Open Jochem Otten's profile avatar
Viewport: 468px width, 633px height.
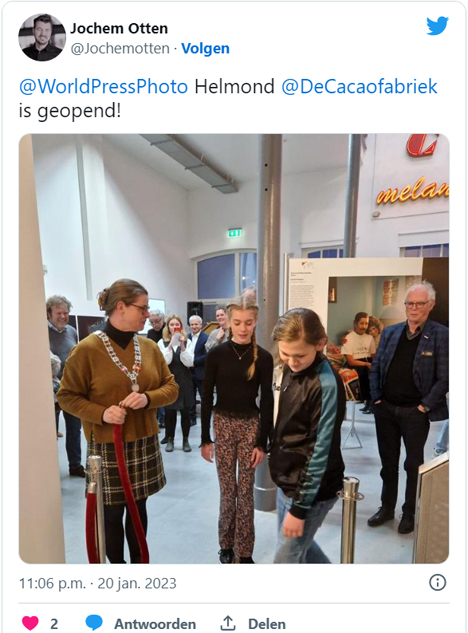(x=42, y=37)
